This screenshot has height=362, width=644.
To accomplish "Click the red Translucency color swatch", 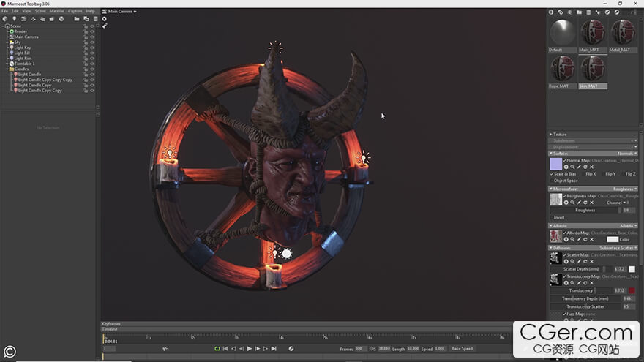I will [x=632, y=290].
